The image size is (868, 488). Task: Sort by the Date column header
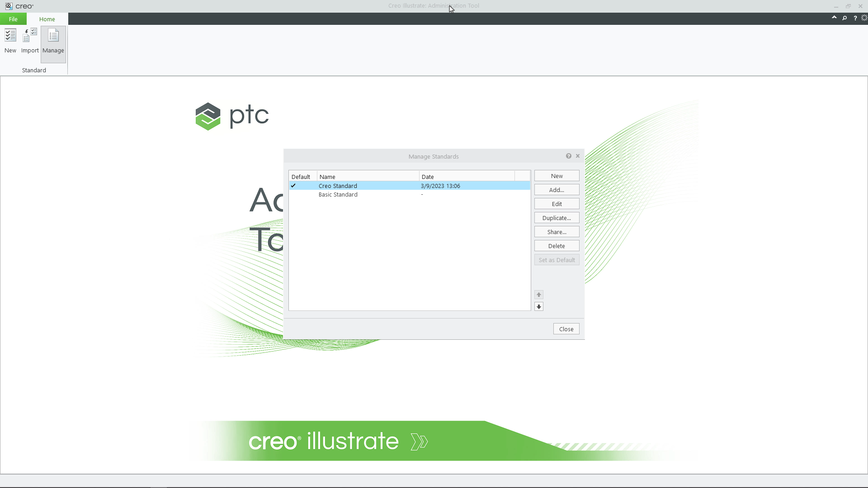[x=467, y=177]
